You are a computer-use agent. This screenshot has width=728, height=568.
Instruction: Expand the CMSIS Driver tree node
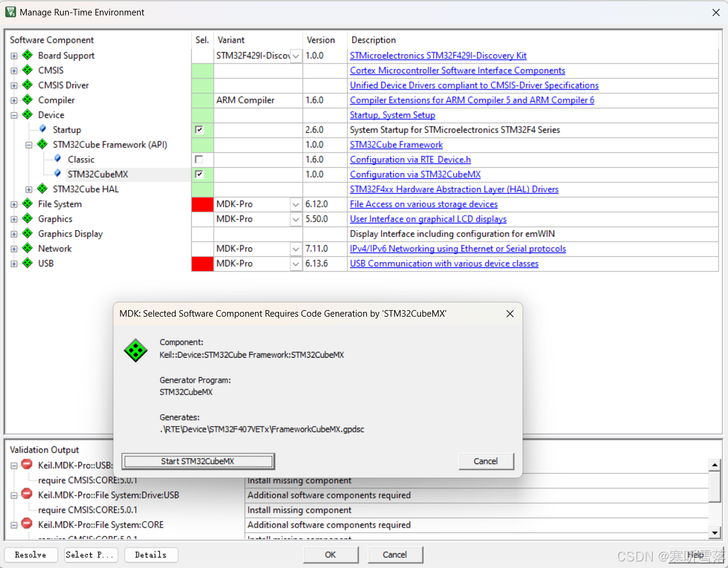tap(14, 86)
